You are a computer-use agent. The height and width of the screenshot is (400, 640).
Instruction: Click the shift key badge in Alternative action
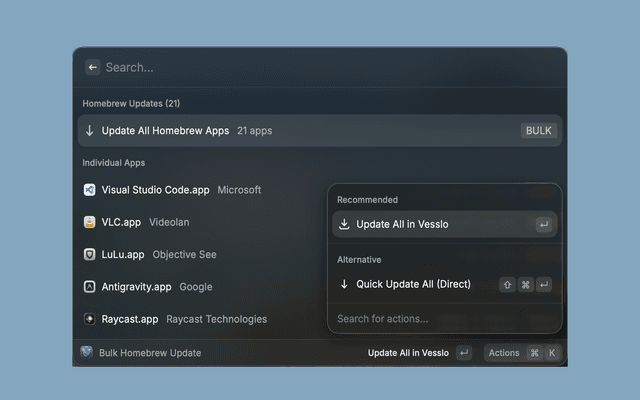507,284
